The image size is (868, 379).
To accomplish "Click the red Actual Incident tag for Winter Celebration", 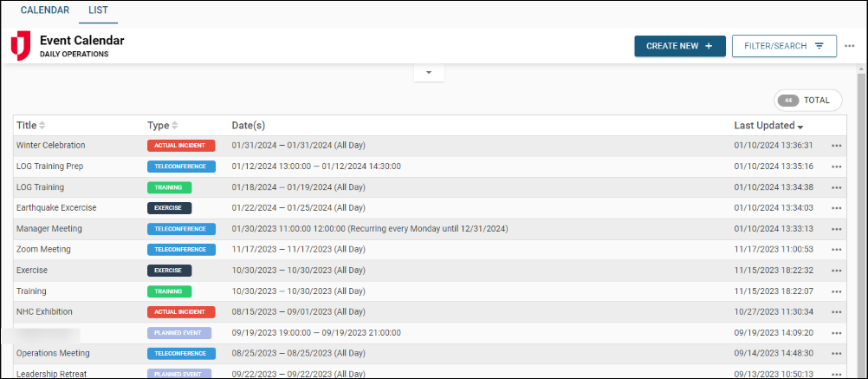I will point(180,146).
